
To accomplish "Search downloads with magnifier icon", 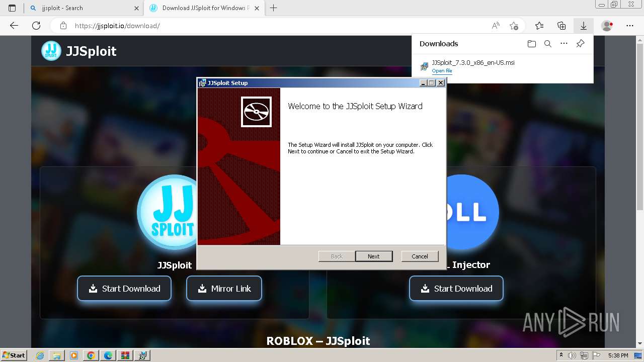I will click(548, 44).
